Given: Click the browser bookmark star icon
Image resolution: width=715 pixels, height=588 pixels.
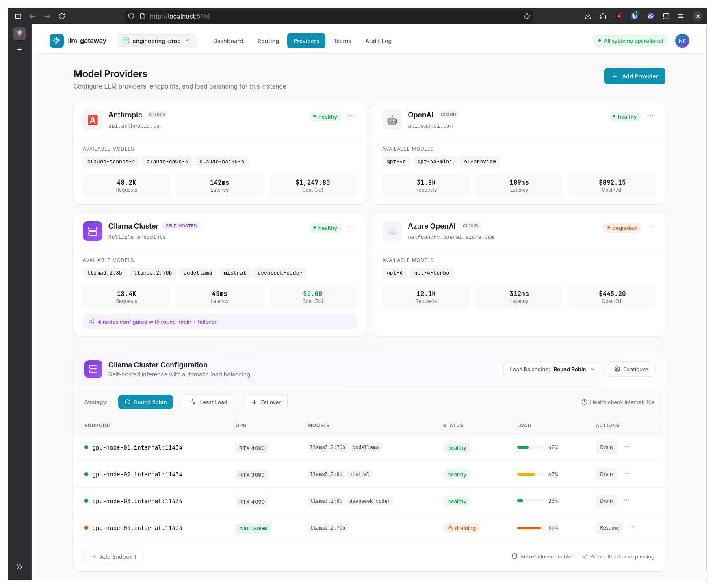Looking at the screenshot, I should tap(527, 16).
